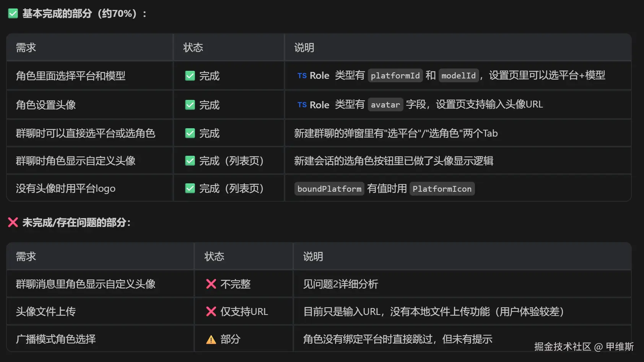The image size is (644, 362).
Task: Click the red X in 未完成/存在问题的部分 heading
Action: point(13,222)
